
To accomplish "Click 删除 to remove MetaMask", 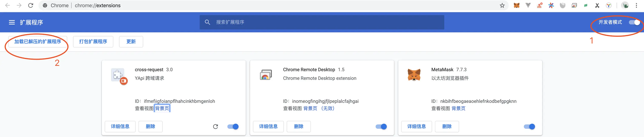I will coord(447,127).
